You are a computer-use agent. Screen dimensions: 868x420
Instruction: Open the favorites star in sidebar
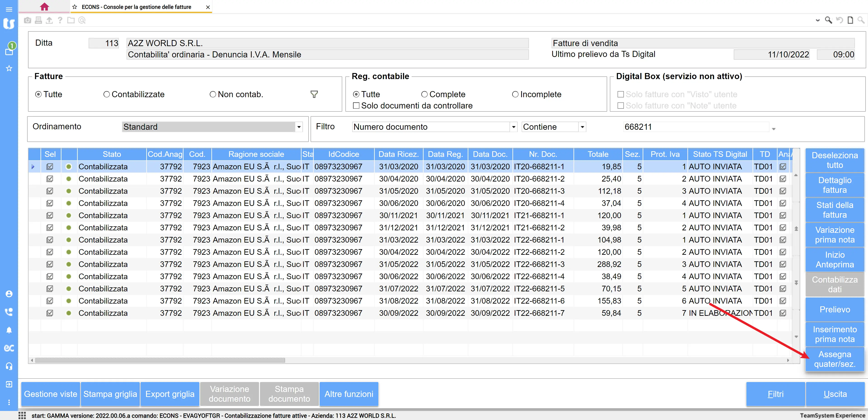9,68
